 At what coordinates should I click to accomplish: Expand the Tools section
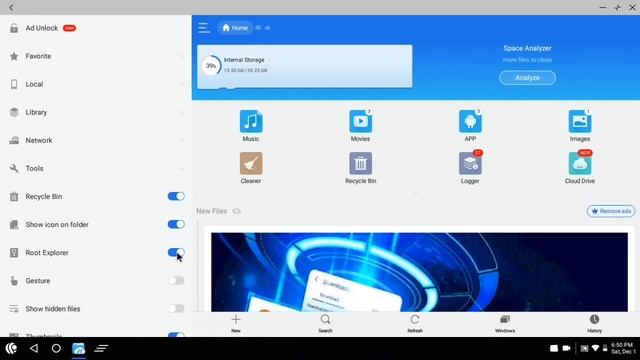(181, 168)
